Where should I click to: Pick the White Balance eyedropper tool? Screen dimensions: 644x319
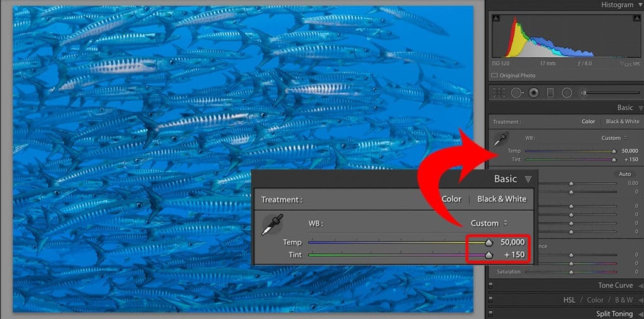click(501, 139)
